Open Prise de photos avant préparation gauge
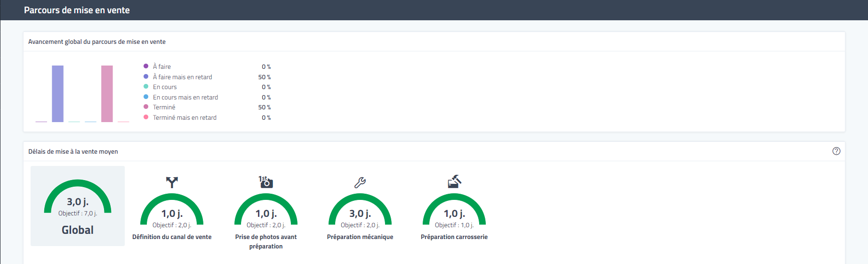Image resolution: width=868 pixels, height=264 pixels. click(266, 209)
